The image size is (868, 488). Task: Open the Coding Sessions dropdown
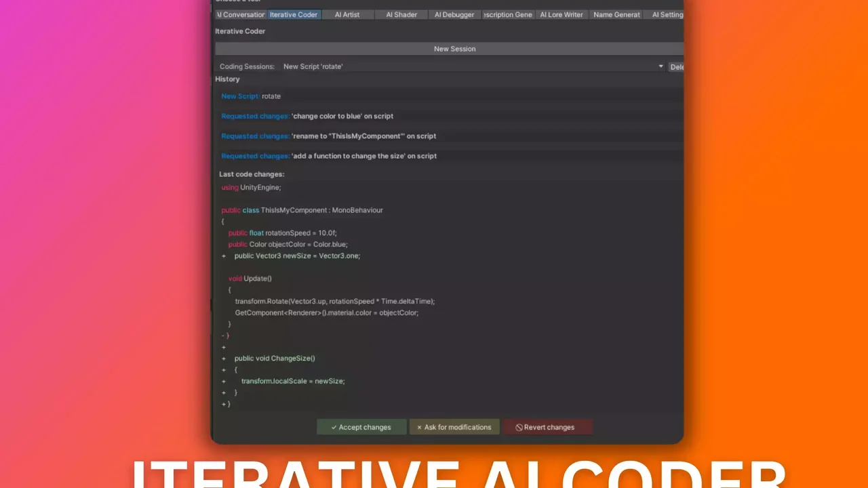473,66
